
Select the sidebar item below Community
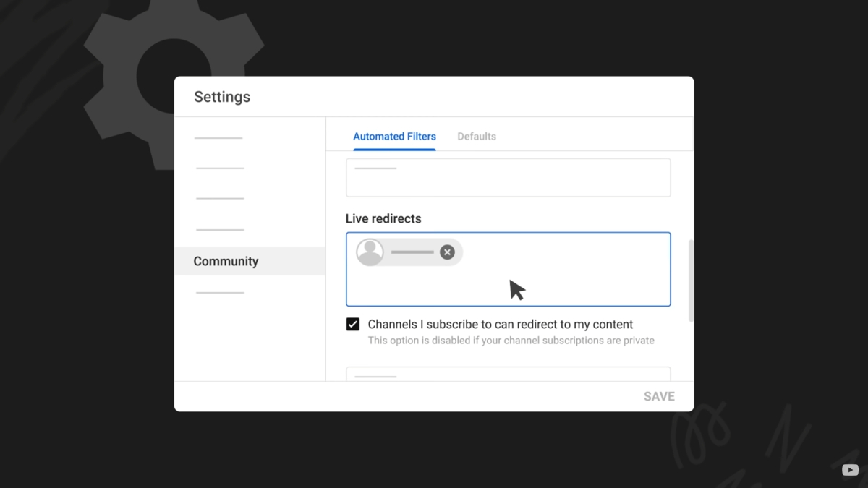pyautogui.click(x=220, y=293)
